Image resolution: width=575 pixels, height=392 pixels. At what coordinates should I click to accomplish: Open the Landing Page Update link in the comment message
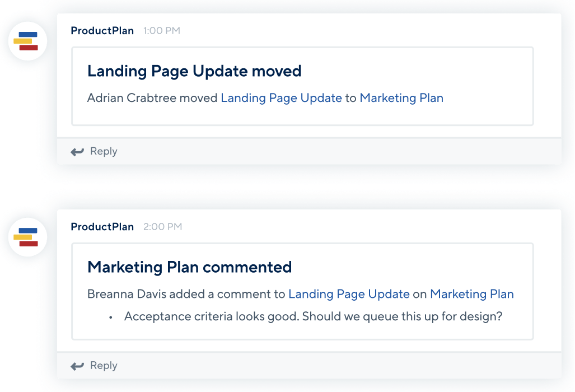349,294
